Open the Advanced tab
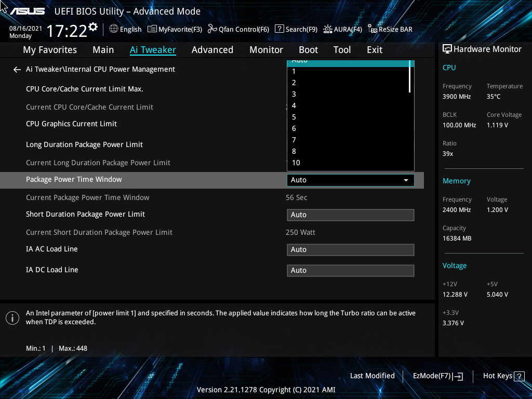532x399 pixels. click(212, 50)
